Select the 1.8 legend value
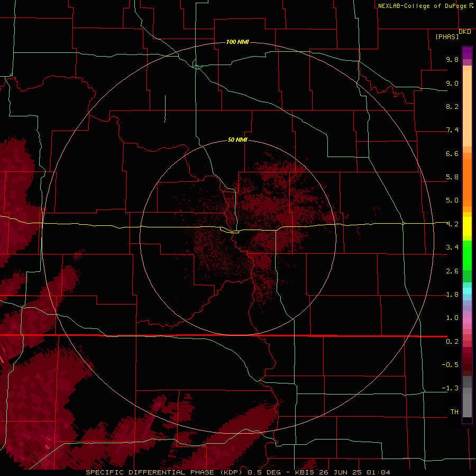The width and height of the screenshot is (476, 476). (x=452, y=295)
